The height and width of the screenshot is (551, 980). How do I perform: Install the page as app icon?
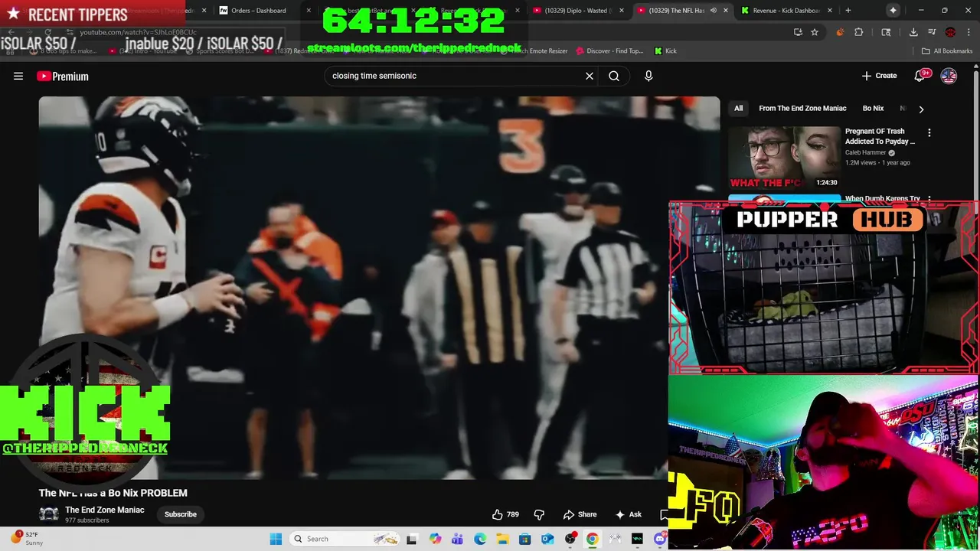coord(798,32)
